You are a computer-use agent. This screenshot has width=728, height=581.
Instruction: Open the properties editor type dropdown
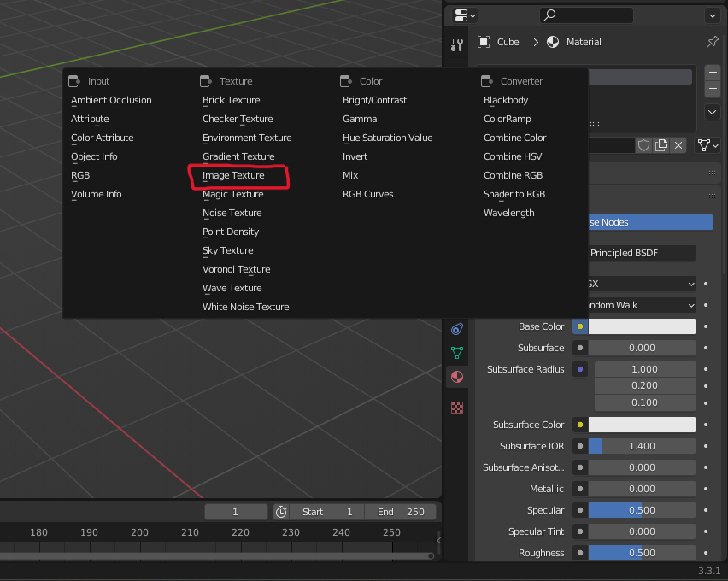pyautogui.click(x=465, y=15)
